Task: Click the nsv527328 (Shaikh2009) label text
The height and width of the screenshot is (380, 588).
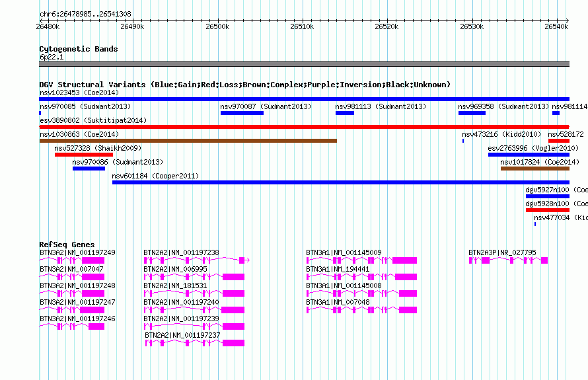Action: [x=98, y=148]
